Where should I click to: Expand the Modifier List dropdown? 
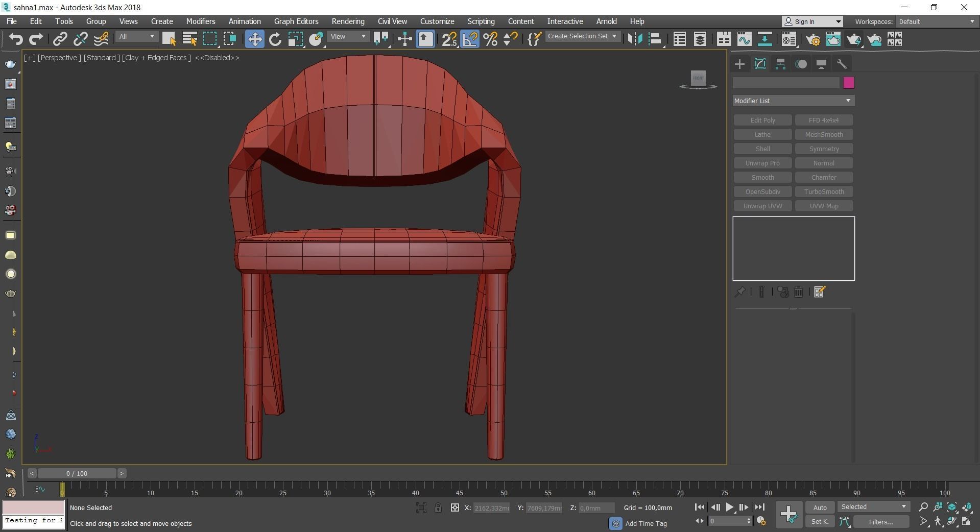(793, 101)
